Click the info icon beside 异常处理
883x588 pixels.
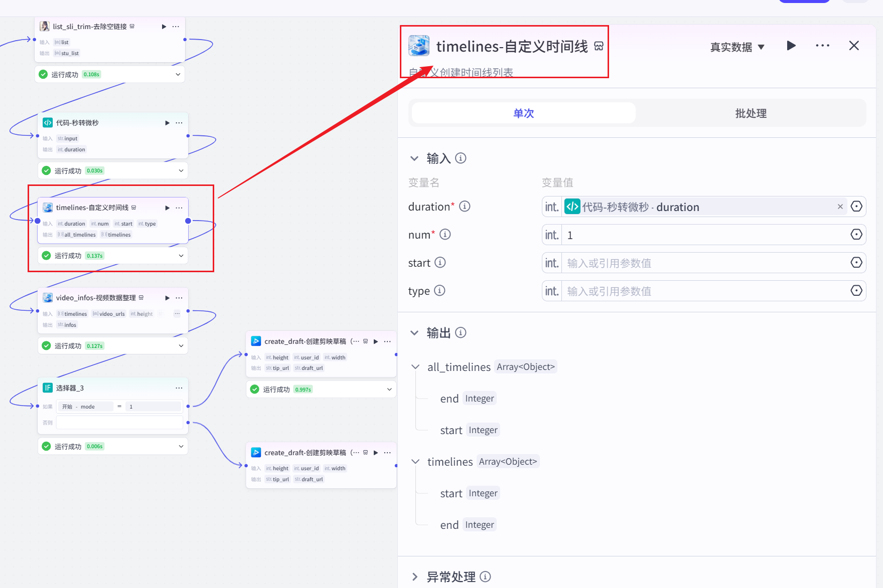[485, 576]
